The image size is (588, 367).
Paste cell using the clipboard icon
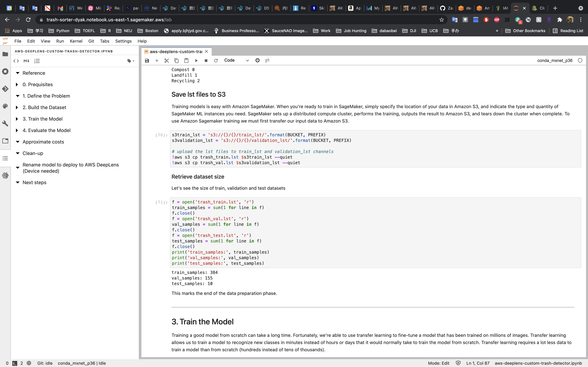[x=186, y=60]
